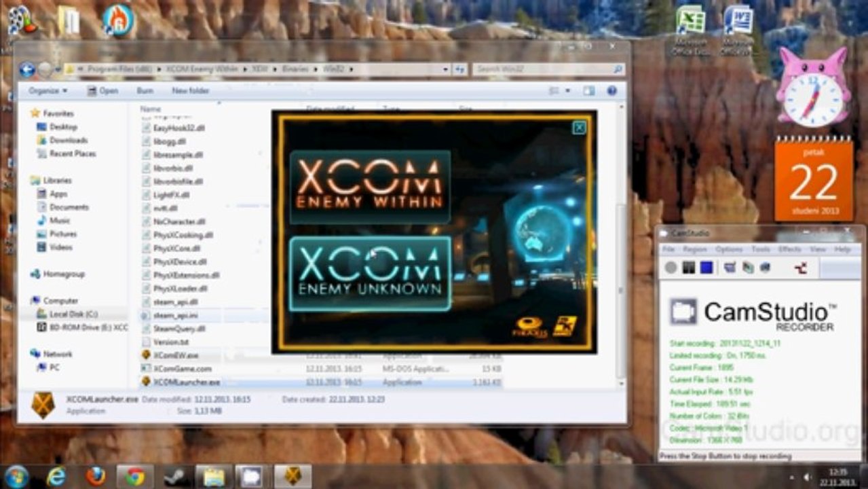Select Desktop under Favorites
868x489 pixels.
click(57, 127)
